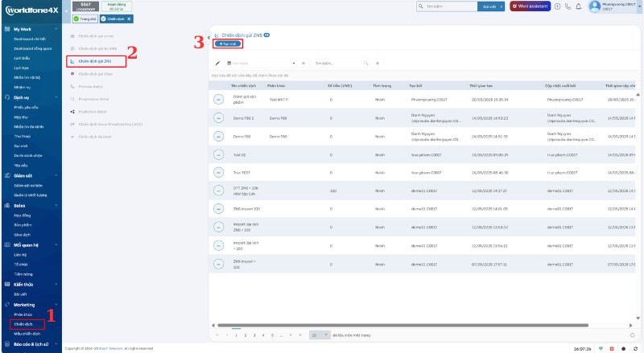The width and height of the screenshot is (644, 353).
Task: Click the plus circle icon in header
Action: pyautogui.click(x=558, y=6)
